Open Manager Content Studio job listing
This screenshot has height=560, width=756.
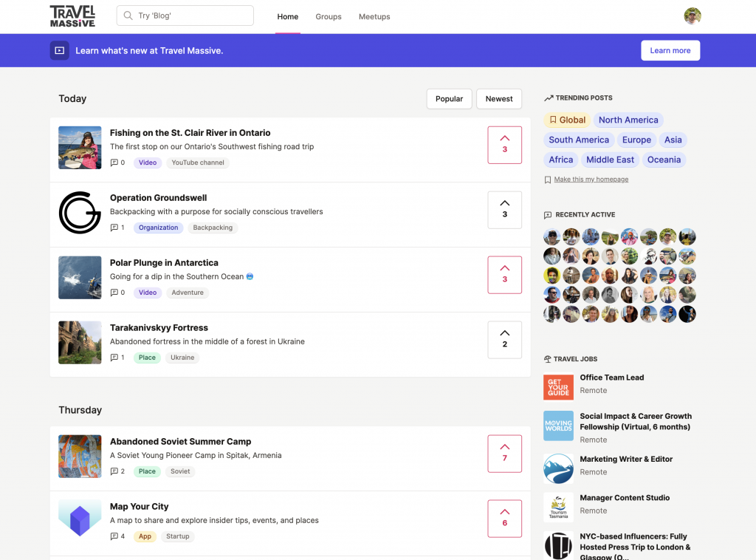[x=625, y=498]
